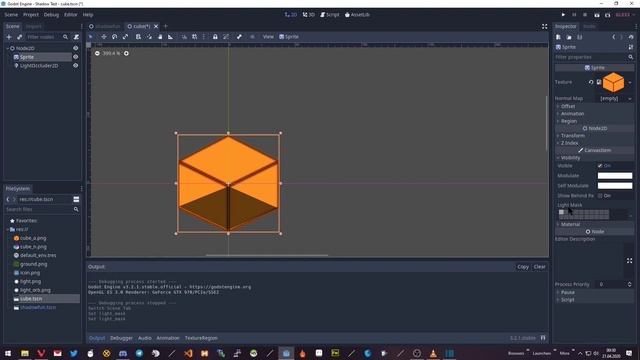This screenshot has height=360, width=640.
Task: Save the current resource in Inspector
Action: click(580, 37)
